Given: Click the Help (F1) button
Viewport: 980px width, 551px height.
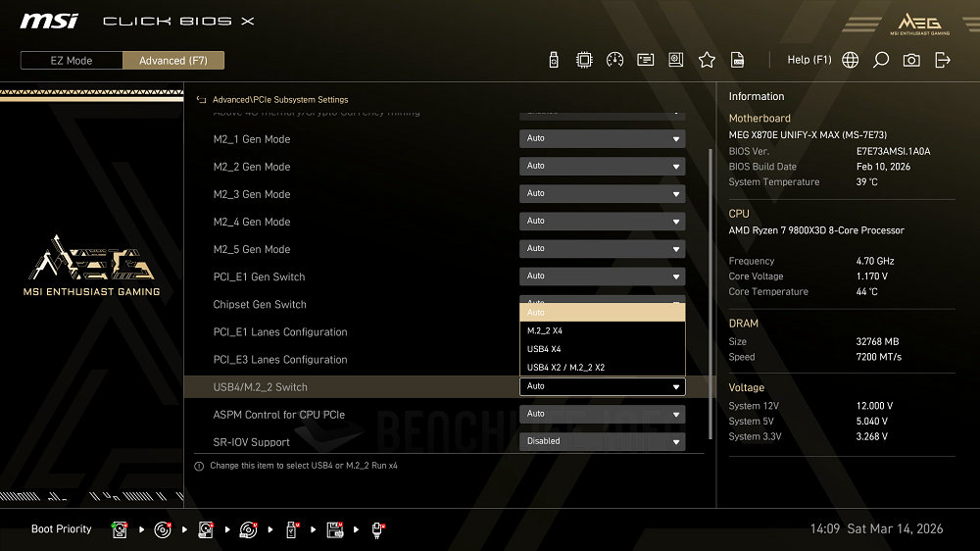Looking at the screenshot, I should pos(808,60).
